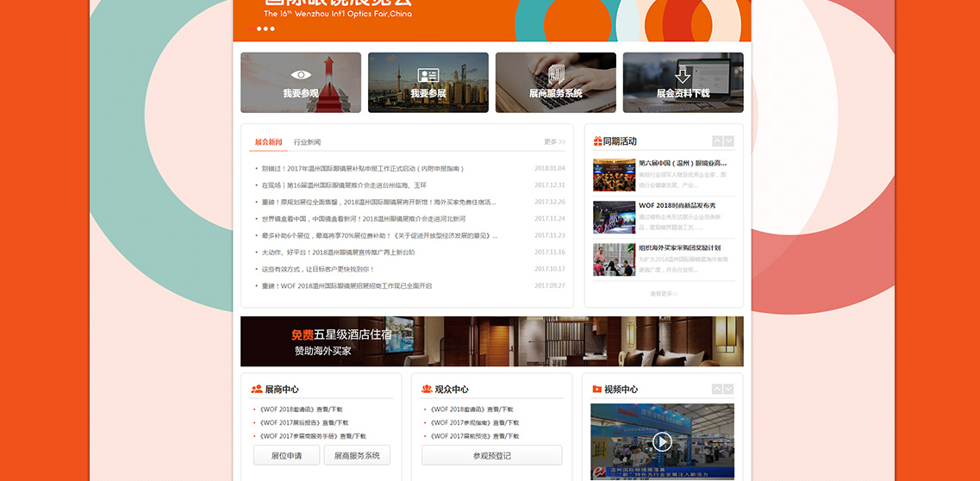Click the eye icon on 我要参观 tile

(x=301, y=75)
